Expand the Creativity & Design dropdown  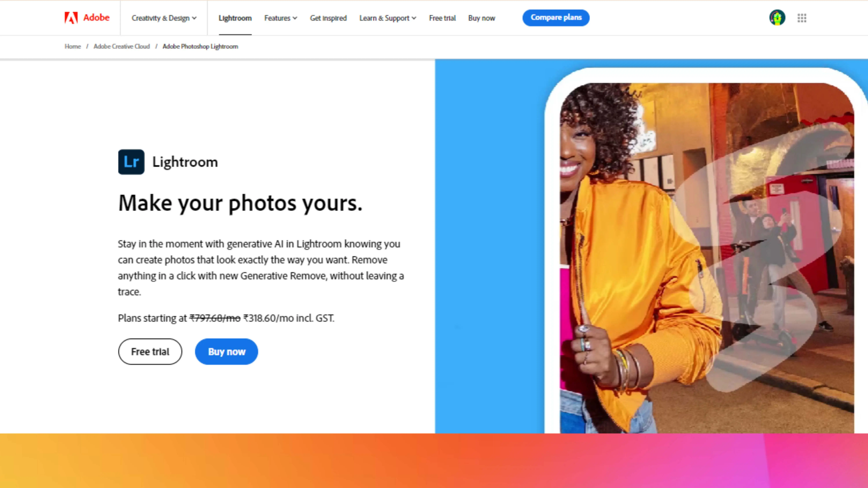point(164,18)
